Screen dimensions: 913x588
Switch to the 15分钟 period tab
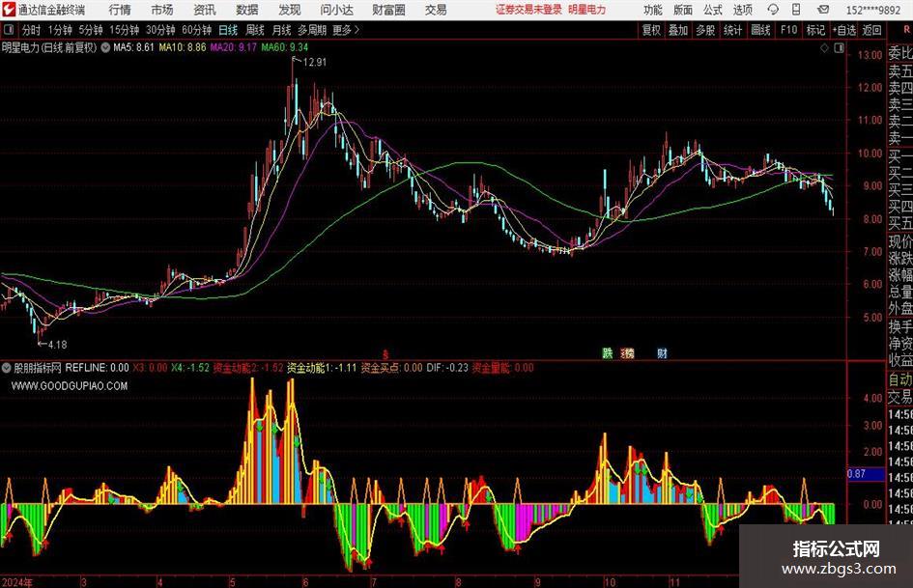click(x=125, y=30)
